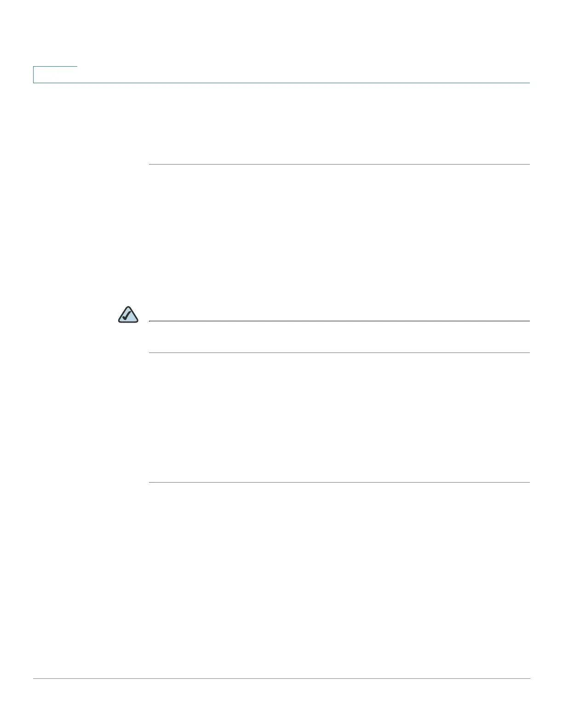The height and width of the screenshot is (728, 563).
Task: Click the right end of the header rule
Action: pyautogui.click(x=528, y=83)
